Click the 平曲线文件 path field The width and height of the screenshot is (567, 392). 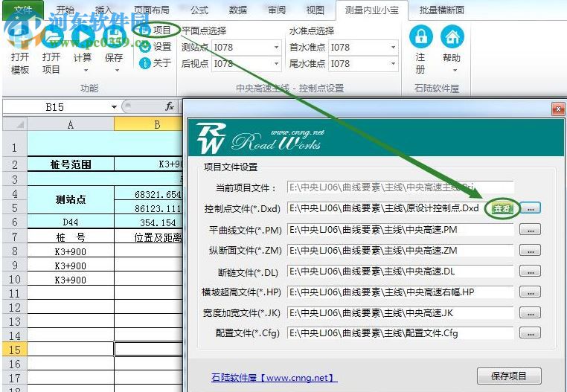(400, 230)
